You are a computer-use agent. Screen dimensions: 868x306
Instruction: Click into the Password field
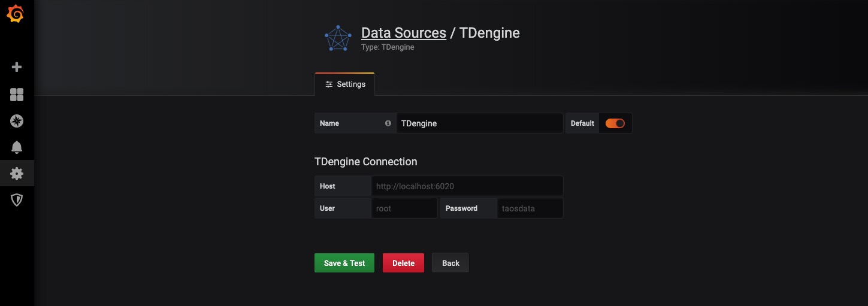tap(530, 208)
